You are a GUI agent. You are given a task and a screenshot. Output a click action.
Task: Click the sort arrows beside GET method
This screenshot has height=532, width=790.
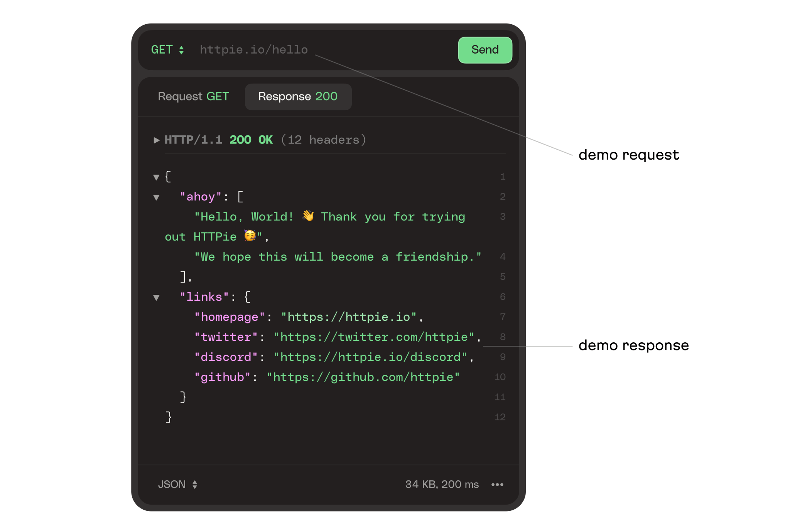tap(181, 50)
